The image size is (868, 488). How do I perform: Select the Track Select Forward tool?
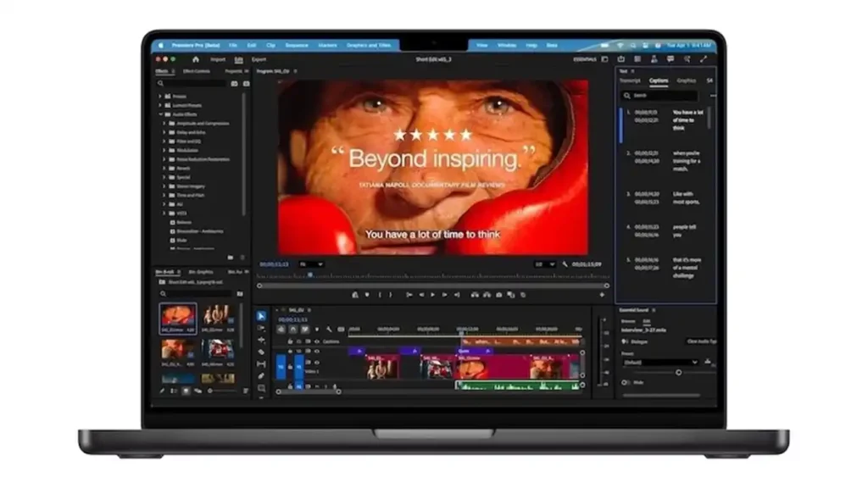click(x=261, y=328)
